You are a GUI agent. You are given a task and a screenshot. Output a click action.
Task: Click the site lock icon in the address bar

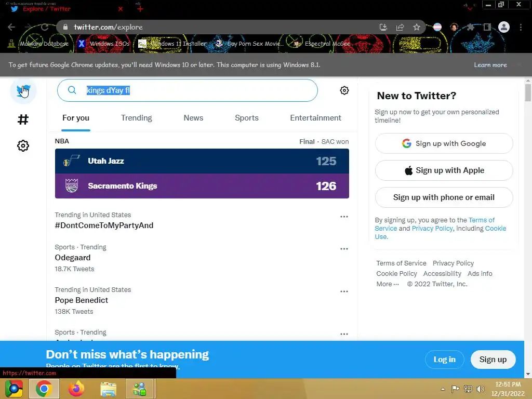click(x=65, y=27)
